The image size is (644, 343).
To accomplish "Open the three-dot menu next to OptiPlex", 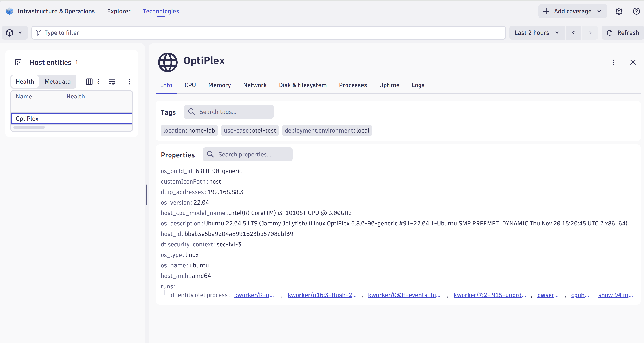I will pyautogui.click(x=614, y=62).
